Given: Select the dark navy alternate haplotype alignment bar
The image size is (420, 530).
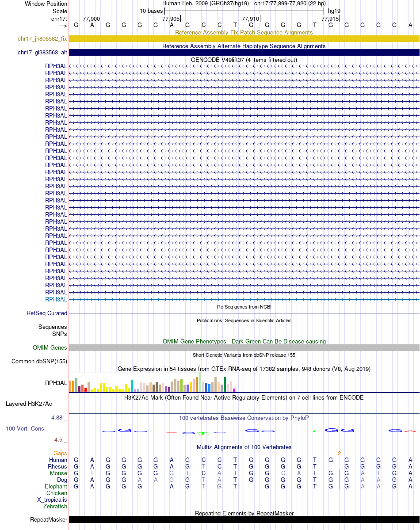Looking at the screenshot, I should 244,53.
